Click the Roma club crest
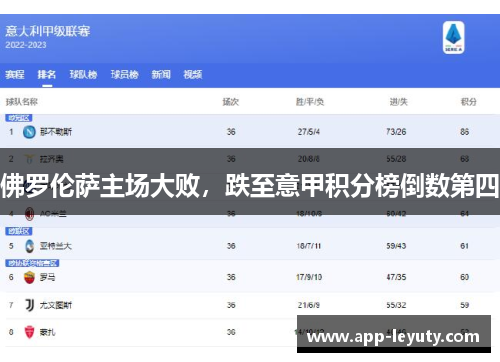Screen dimensions: 500x362 29,277
